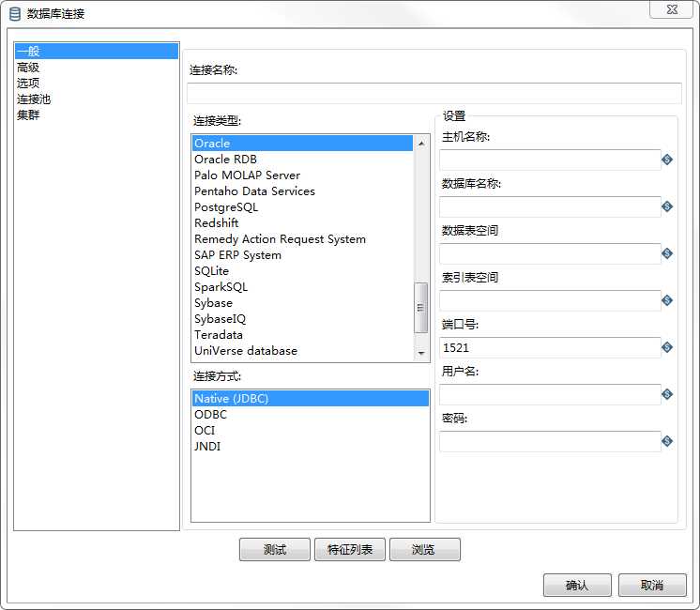Focus the 数据表空间 input field
Viewport: 700px width, 610px height.
(550, 253)
